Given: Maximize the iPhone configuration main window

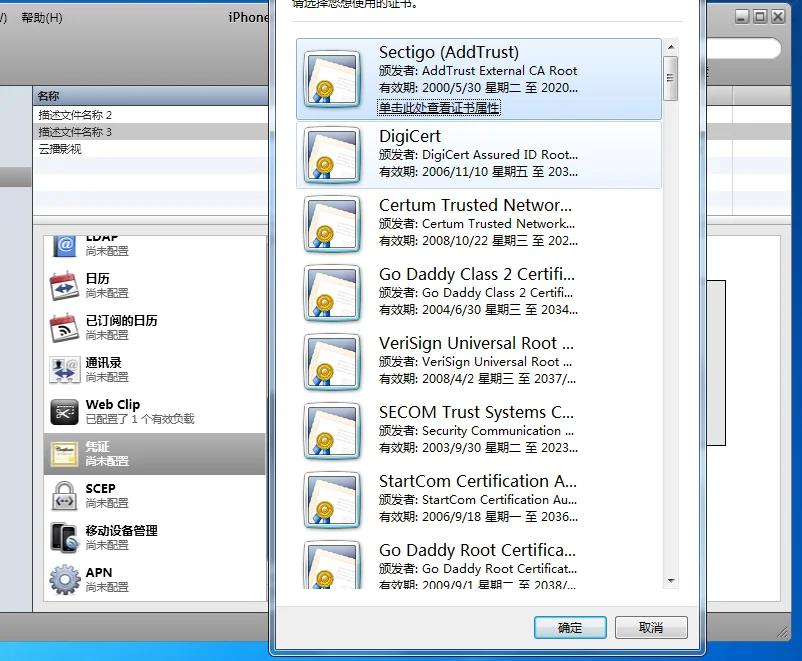Looking at the screenshot, I should click(760, 17).
